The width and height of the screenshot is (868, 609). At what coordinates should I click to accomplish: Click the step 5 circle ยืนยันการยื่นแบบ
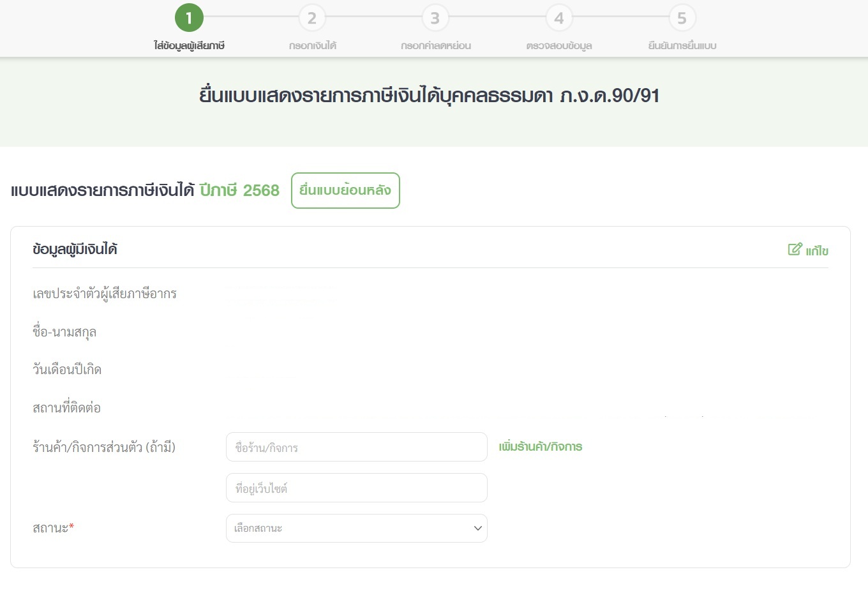coord(682,19)
